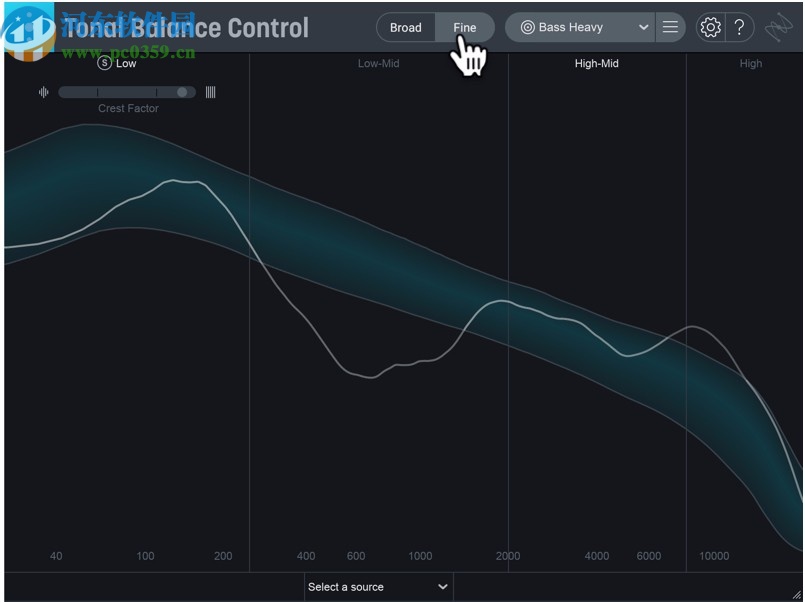Open the plugin settings gear icon

[711, 27]
